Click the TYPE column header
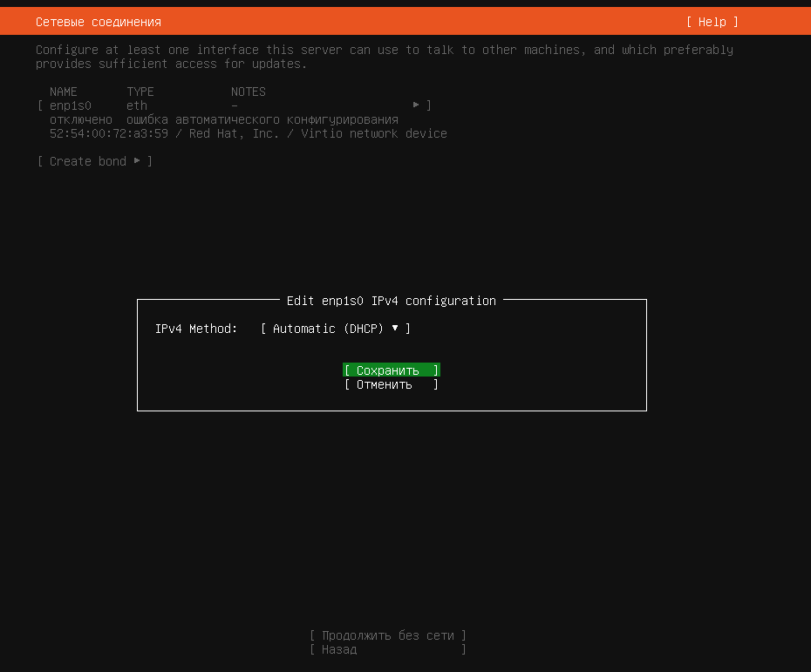 [x=140, y=92]
